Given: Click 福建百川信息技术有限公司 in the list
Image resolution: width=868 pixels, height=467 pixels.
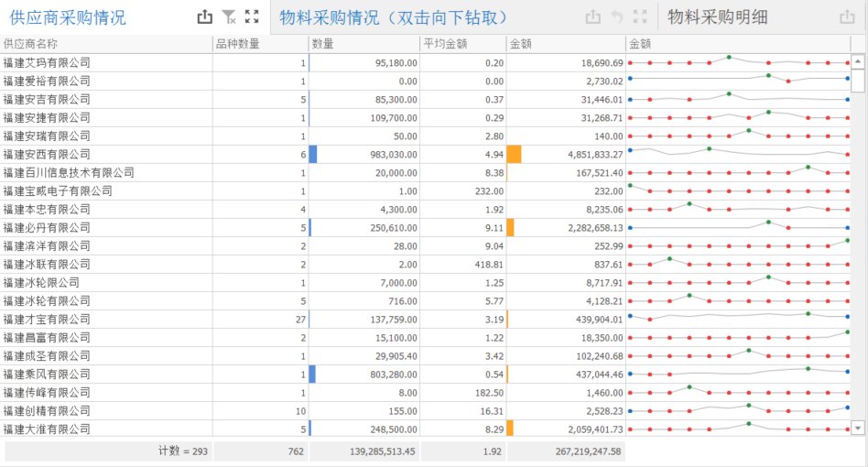Looking at the screenshot, I should point(69,173).
